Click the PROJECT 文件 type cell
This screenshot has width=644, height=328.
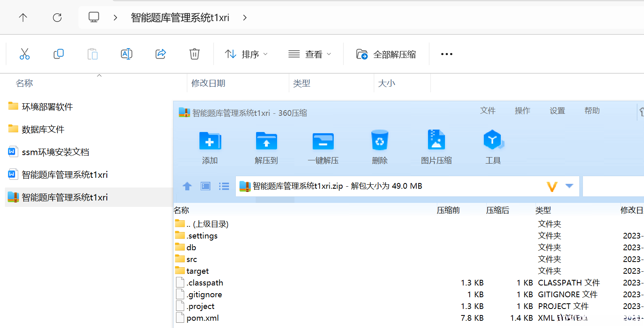pyautogui.click(x=563, y=306)
